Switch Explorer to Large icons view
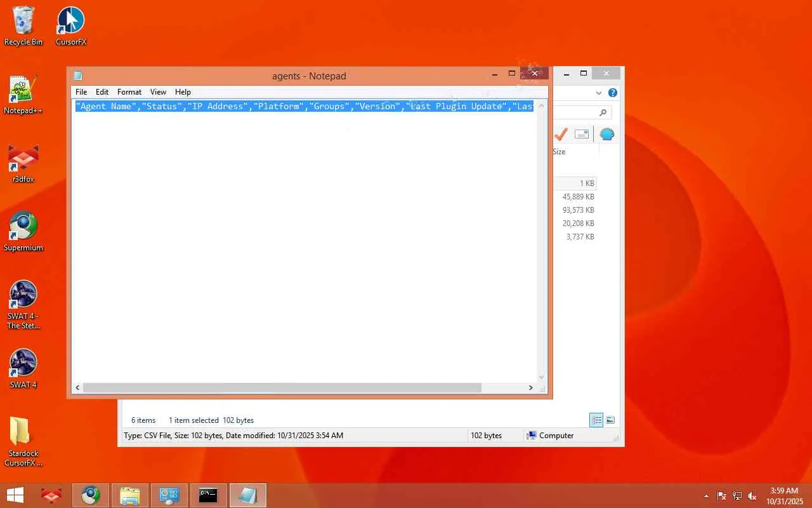The image size is (812, 508). click(x=610, y=420)
